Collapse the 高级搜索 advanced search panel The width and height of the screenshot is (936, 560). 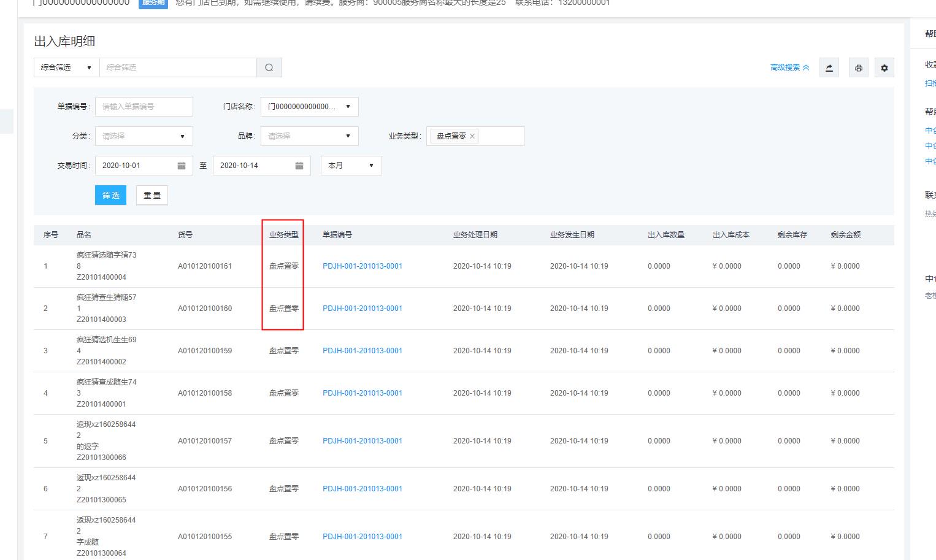pos(789,67)
